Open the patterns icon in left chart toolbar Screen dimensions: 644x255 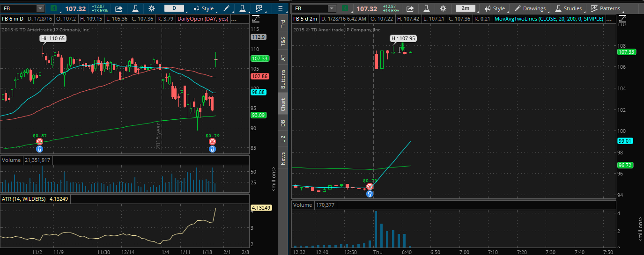pyautogui.click(x=259, y=8)
